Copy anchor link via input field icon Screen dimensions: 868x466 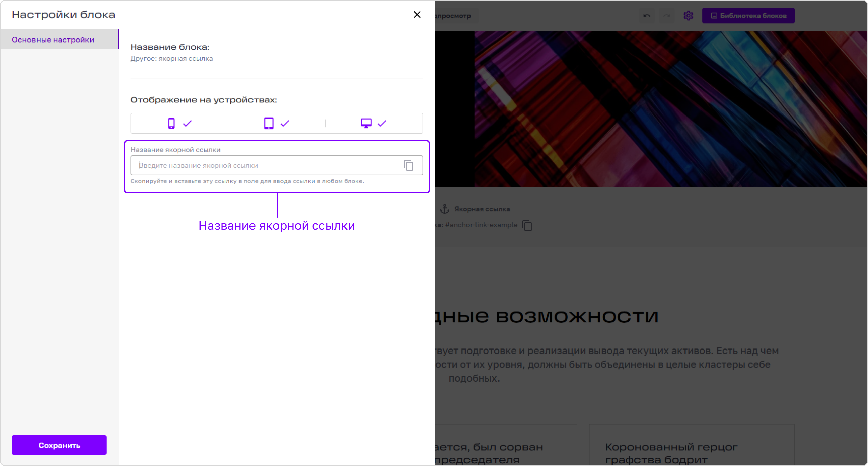tap(409, 165)
